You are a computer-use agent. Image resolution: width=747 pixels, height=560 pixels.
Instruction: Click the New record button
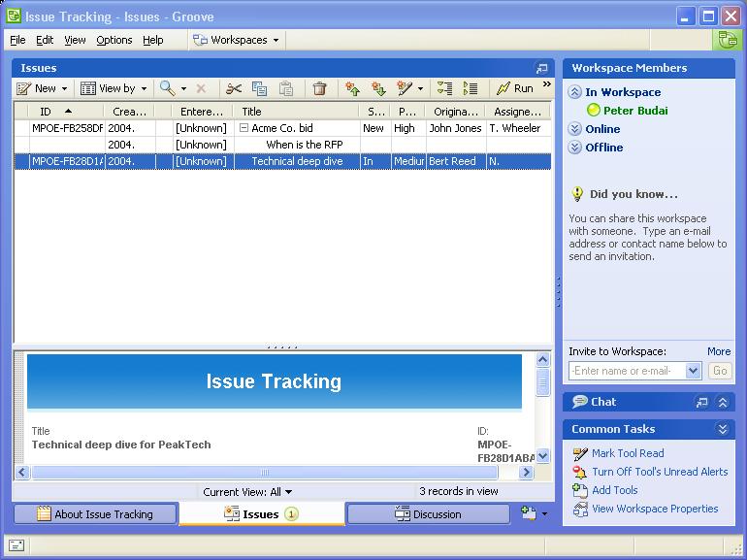[36, 88]
